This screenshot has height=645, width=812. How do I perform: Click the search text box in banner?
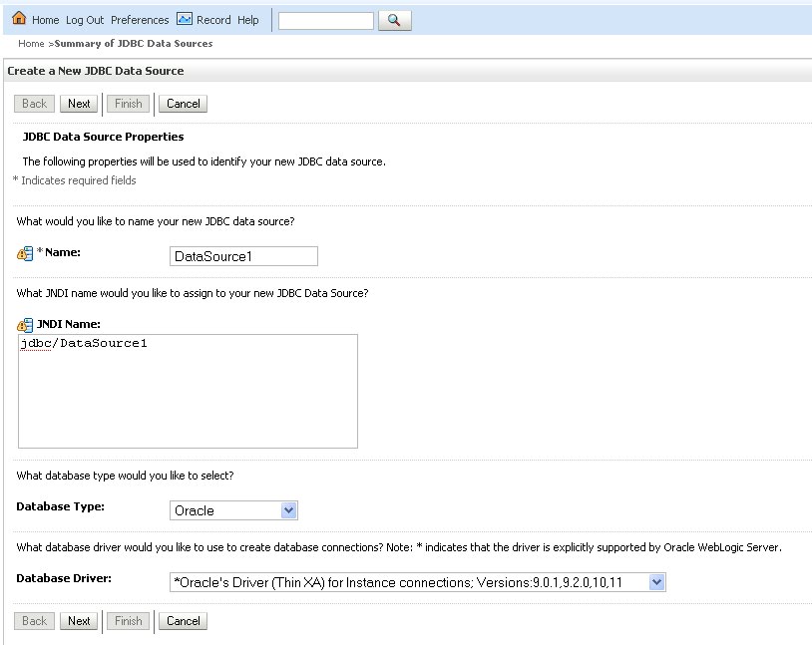tap(324, 19)
